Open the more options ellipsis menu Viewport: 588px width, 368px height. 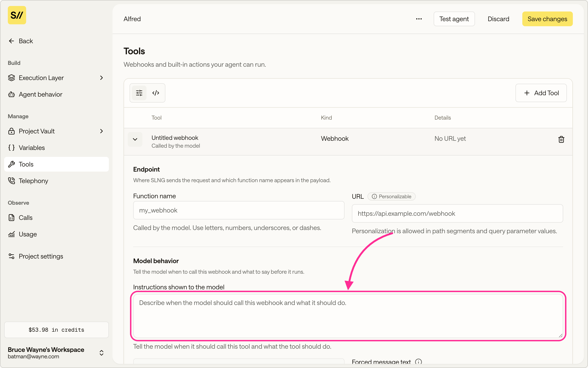pyautogui.click(x=419, y=19)
